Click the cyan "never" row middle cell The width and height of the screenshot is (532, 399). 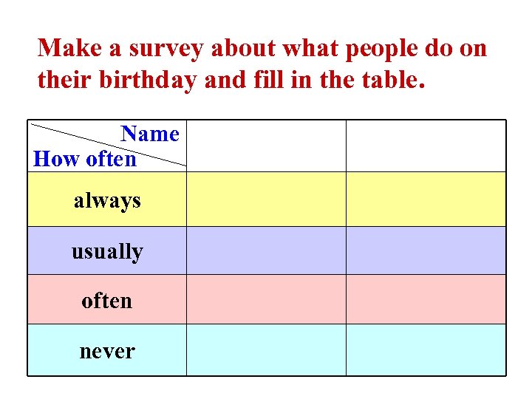(266, 350)
